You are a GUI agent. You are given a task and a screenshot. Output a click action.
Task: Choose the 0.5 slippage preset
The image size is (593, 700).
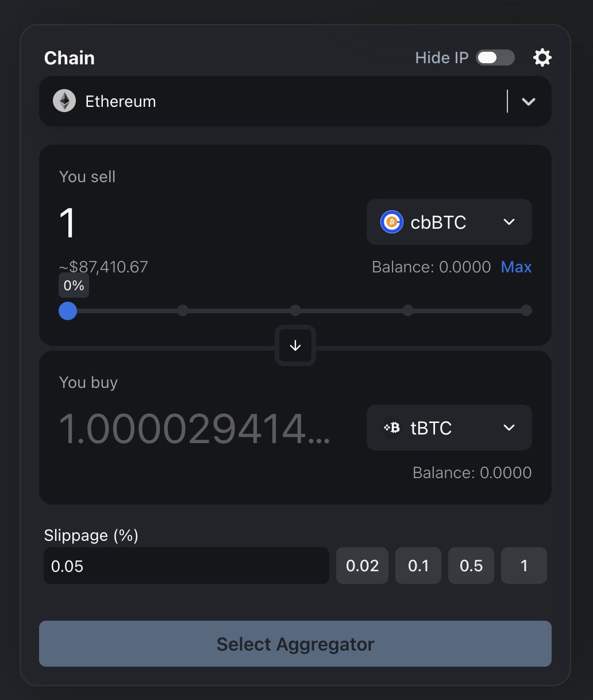point(471,566)
